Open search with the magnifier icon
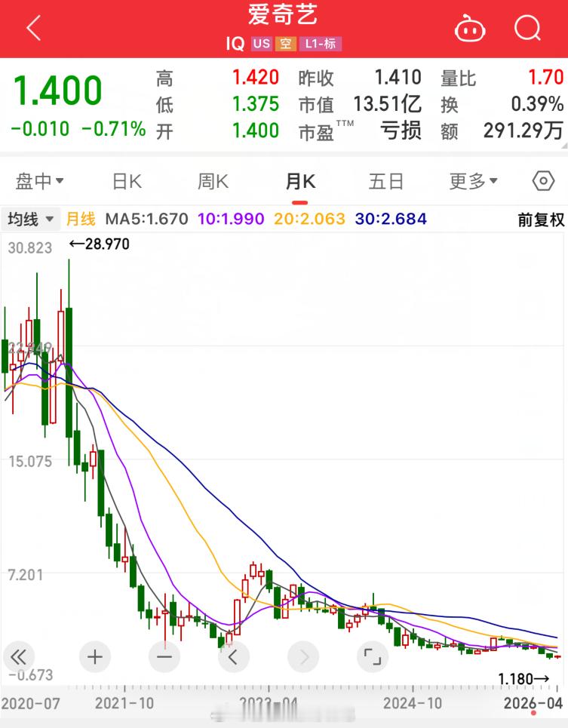Viewport: 568px width, 728px height. 527,28
